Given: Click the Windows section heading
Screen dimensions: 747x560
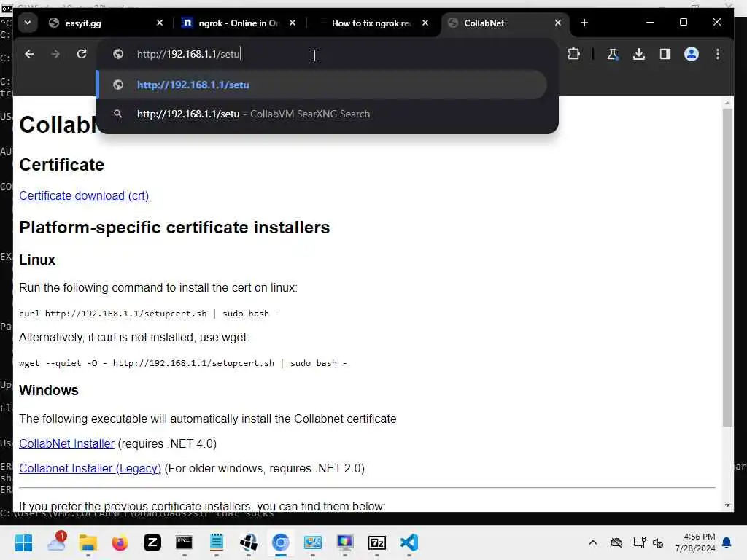Looking at the screenshot, I should click(49, 391).
